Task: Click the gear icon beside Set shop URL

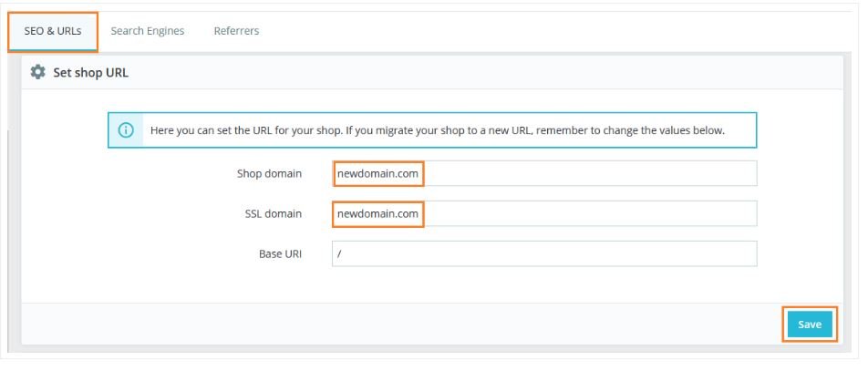Action: [38, 72]
